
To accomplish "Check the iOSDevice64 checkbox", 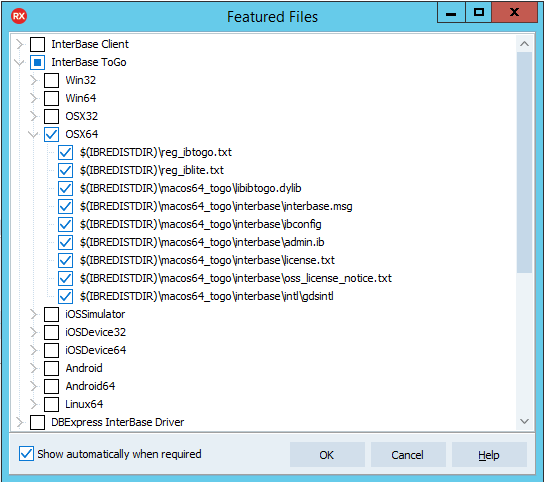I will (x=51, y=350).
